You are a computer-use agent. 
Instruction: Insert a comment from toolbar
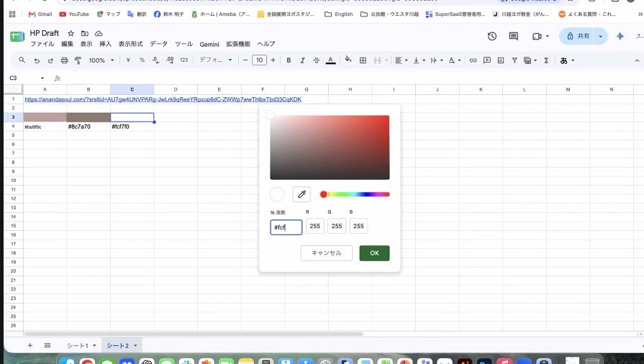(x=487, y=60)
